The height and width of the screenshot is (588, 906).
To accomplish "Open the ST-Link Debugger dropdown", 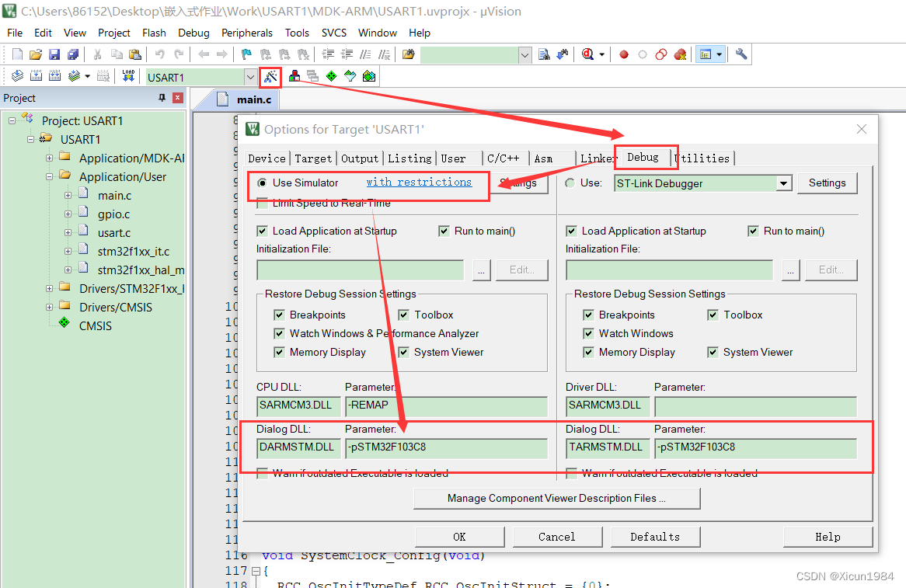I will 783,183.
